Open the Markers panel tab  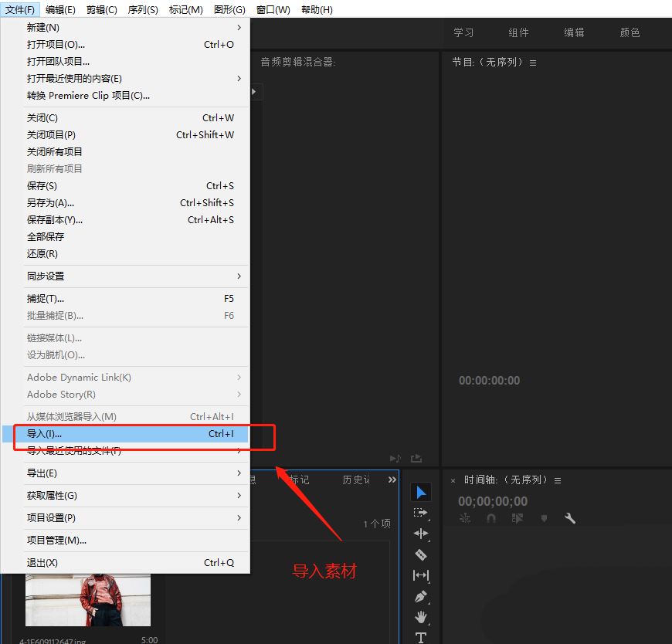click(299, 480)
